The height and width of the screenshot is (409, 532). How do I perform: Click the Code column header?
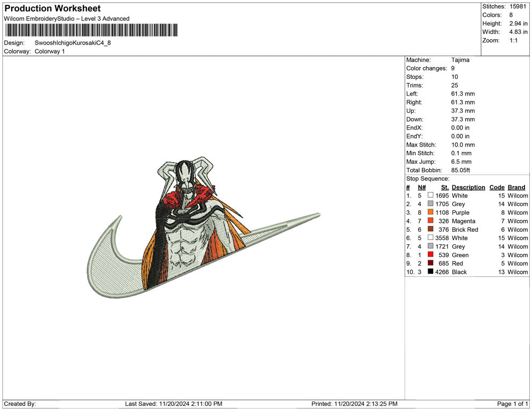click(x=497, y=187)
